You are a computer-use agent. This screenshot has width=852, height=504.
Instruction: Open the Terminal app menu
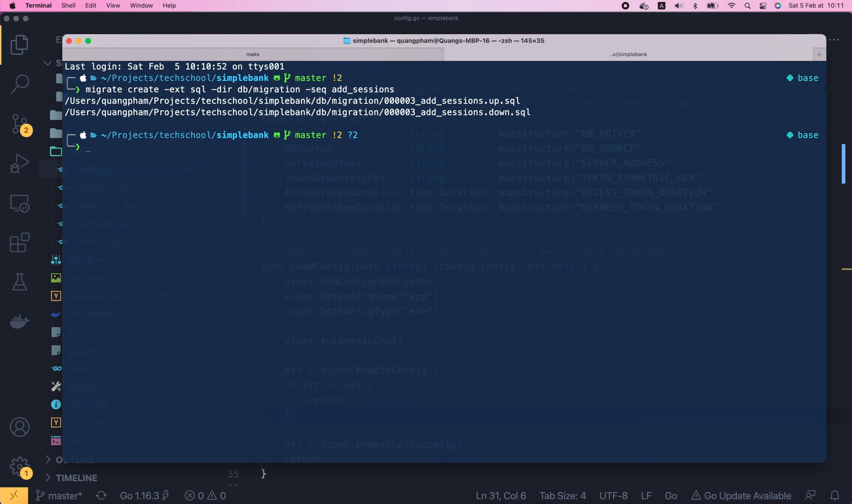coord(38,6)
